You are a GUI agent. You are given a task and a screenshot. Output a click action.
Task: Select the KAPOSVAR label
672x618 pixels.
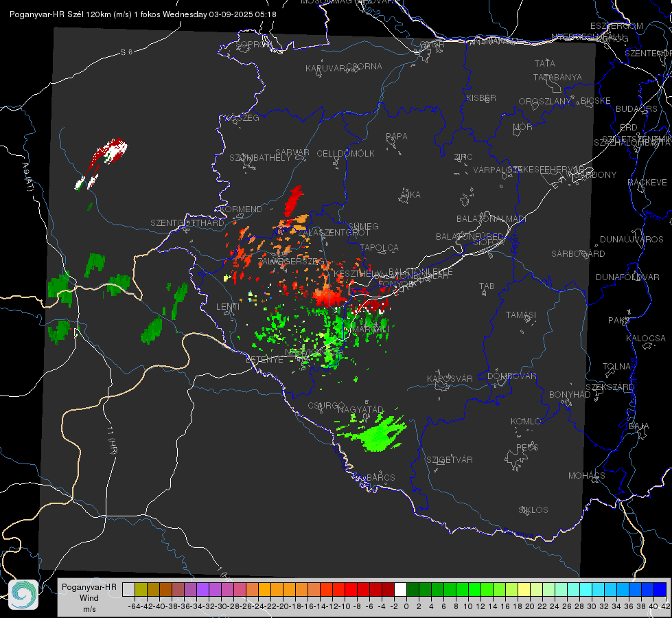[x=450, y=378]
